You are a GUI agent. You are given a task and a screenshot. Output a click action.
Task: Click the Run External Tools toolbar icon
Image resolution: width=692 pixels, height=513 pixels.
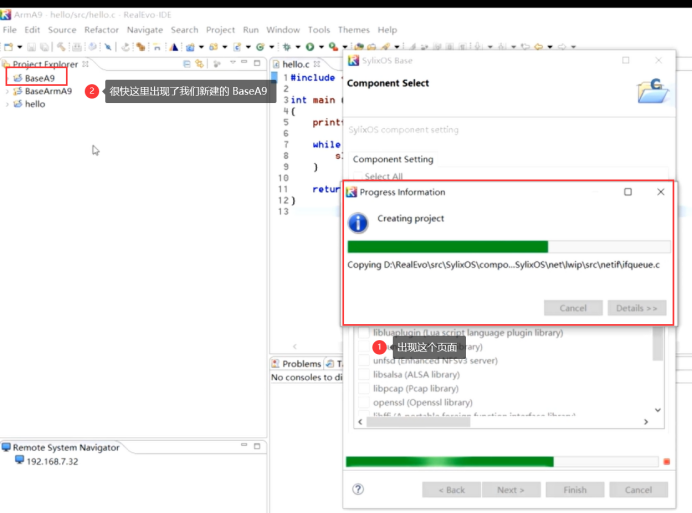(333, 47)
